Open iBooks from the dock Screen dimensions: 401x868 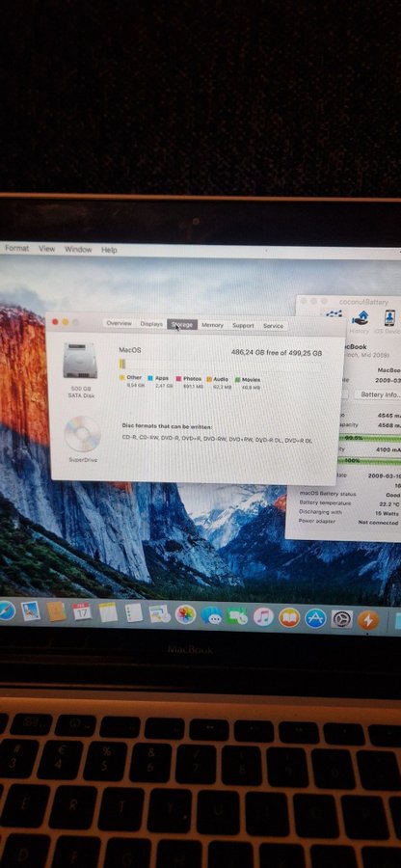click(289, 617)
